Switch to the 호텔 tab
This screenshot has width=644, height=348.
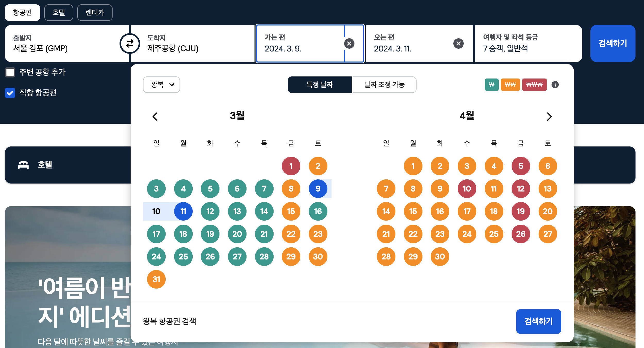click(x=58, y=13)
